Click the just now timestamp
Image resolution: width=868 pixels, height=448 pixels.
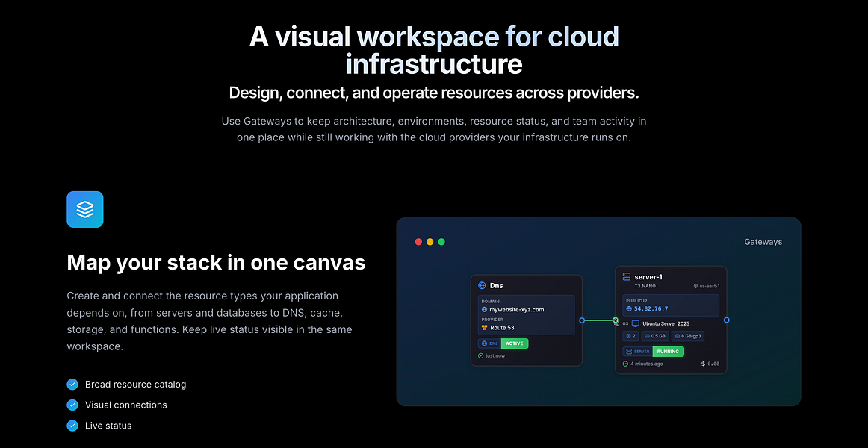coord(495,355)
